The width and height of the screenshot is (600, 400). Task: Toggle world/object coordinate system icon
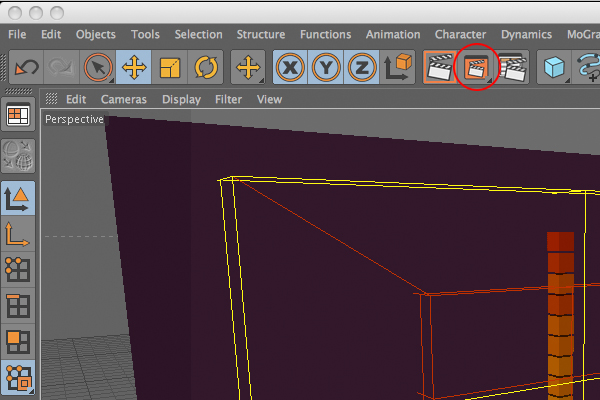[x=397, y=67]
